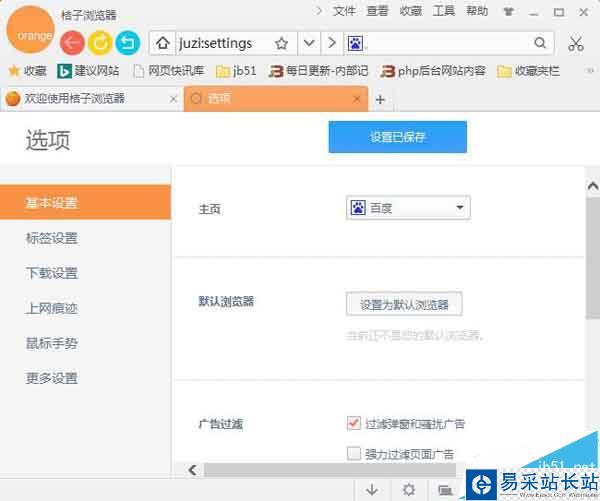Viewport: 600px width, 501px height.
Task: Expand the bookmarks bar overflow chevron
Action: point(590,71)
